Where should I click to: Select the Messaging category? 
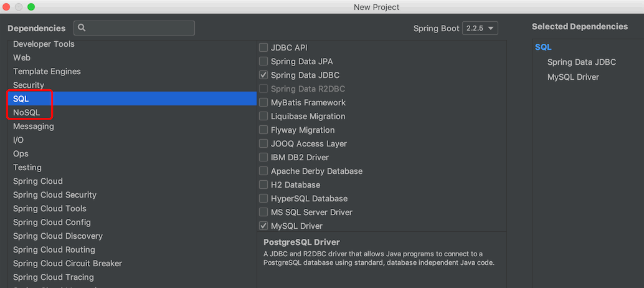click(x=132, y=126)
